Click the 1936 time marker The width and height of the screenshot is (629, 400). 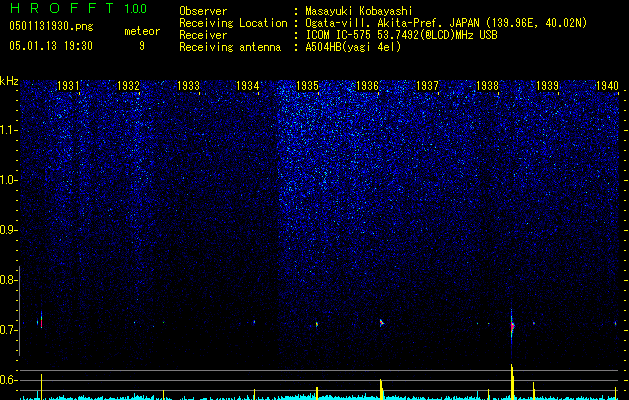point(367,85)
